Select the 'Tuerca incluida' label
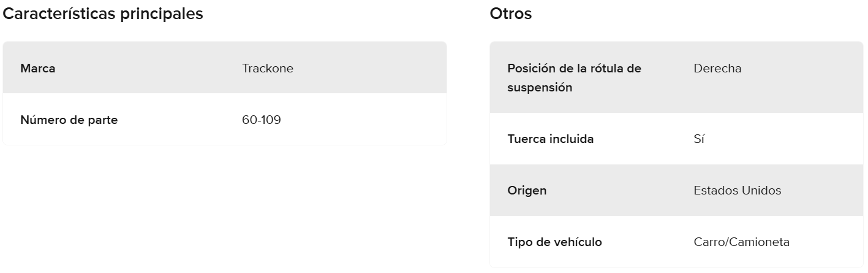This screenshot has width=868, height=273. pyautogui.click(x=551, y=139)
